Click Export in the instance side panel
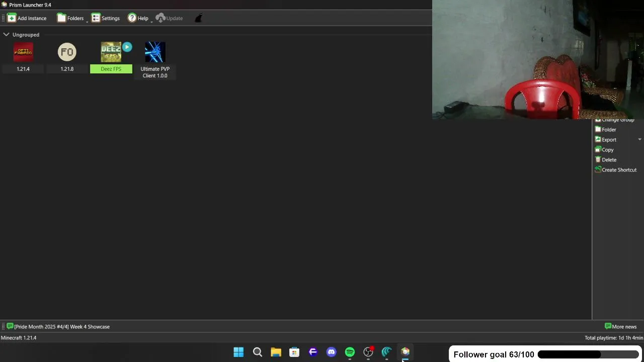This screenshot has width=644, height=362. click(606, 140)
